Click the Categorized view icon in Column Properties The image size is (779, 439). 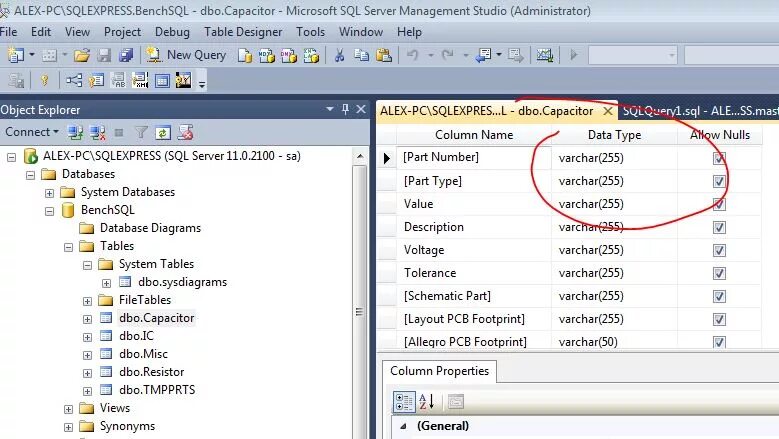click(404, 402)
